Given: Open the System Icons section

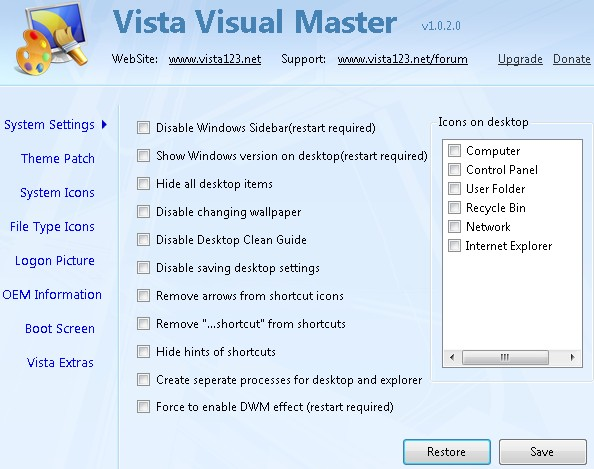Looking at the screenshot, I should point(57,192).
